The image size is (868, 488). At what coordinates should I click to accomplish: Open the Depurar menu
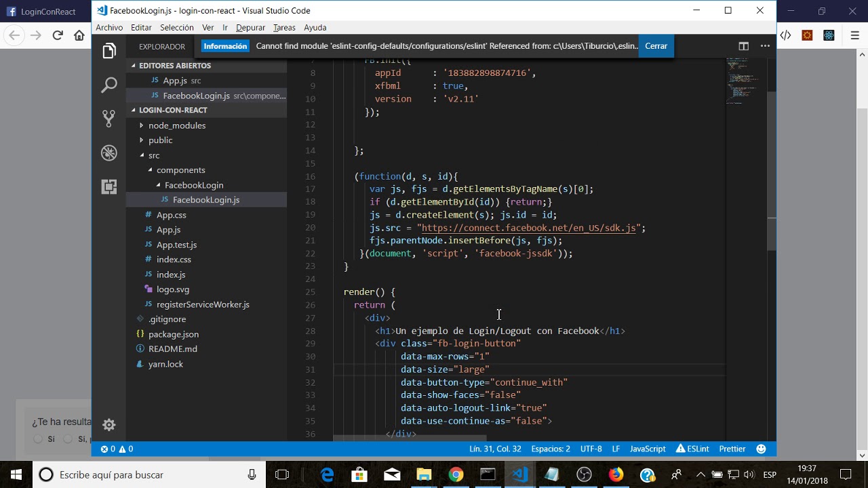(250, 28)
